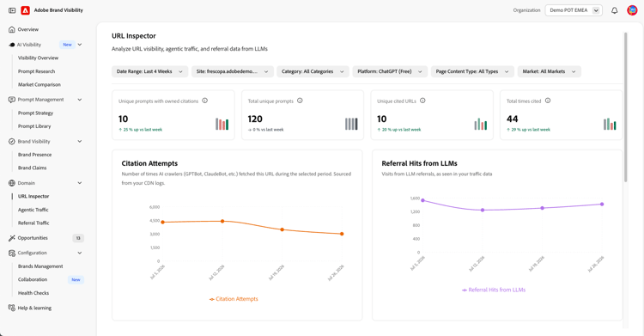The image size is (644, 336).
Task: Click the Adobe logo icon
Action: point(26,10)
